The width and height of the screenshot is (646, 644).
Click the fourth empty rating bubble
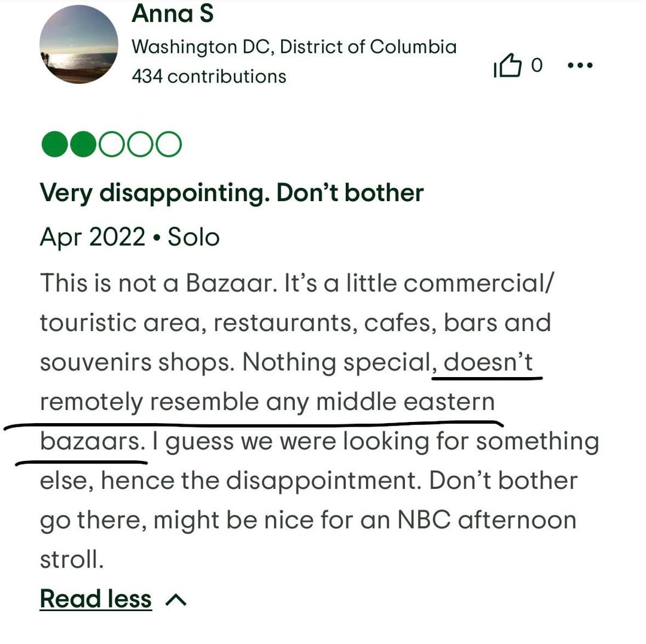[139, 144]
